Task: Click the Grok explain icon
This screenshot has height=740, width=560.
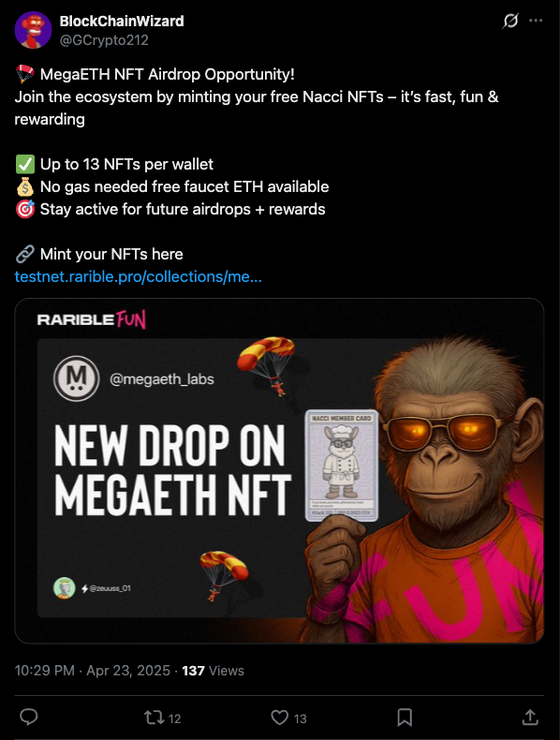Action: click(510, 21)
